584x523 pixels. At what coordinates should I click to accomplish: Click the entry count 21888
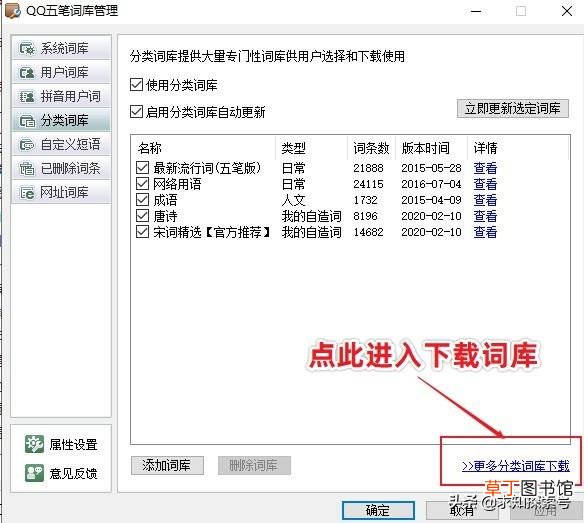point(368,168)
